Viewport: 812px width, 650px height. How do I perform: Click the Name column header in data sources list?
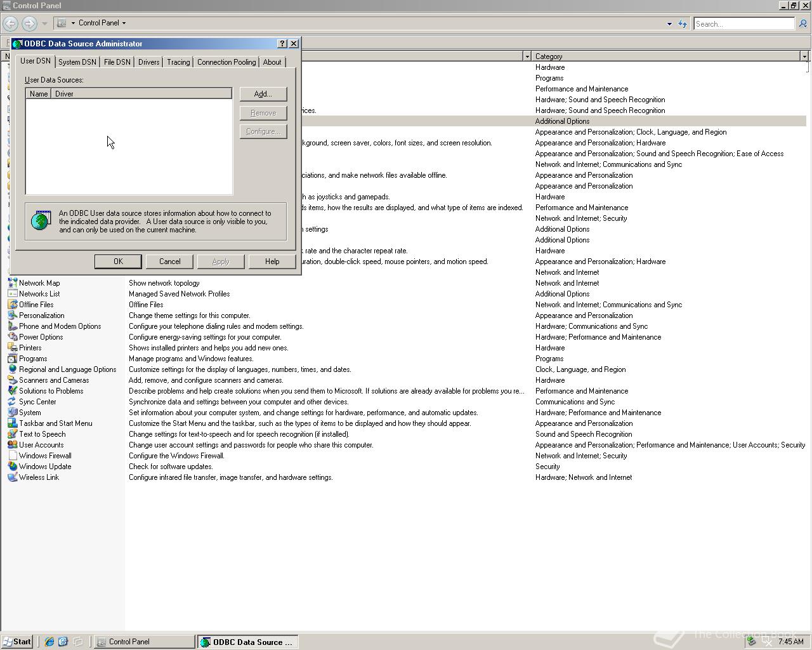pyautogui.click(x=39, y=94)
